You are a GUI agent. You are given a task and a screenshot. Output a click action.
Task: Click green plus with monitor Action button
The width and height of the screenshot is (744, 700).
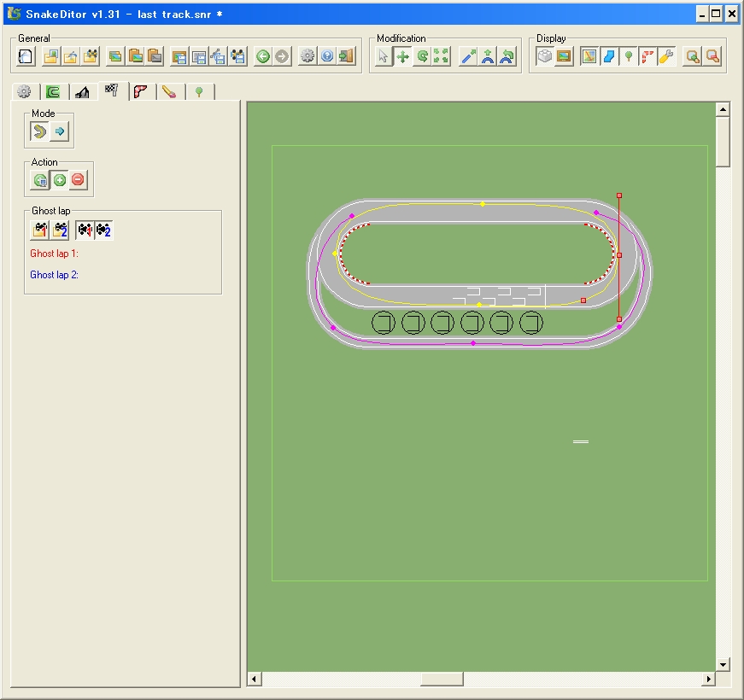[x=40, y=180]
